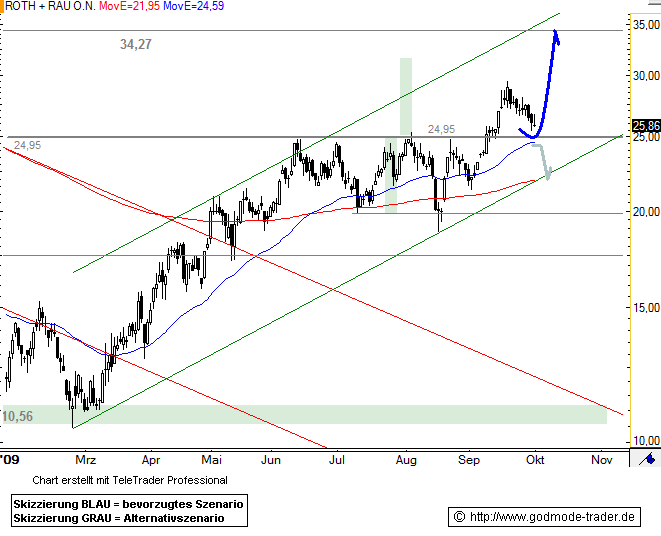Click the Mai month label on time axis
This screenshot has height=536, width=661.
coord(212,460)
